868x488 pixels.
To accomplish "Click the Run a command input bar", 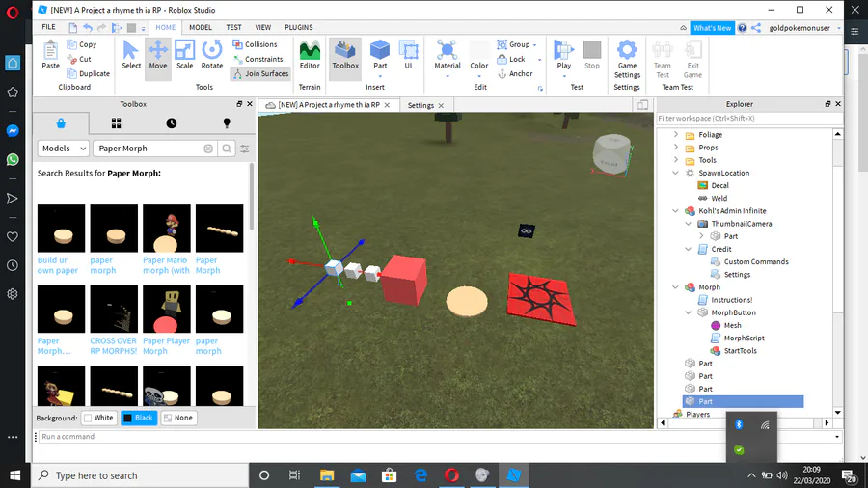I will point(437,437).
